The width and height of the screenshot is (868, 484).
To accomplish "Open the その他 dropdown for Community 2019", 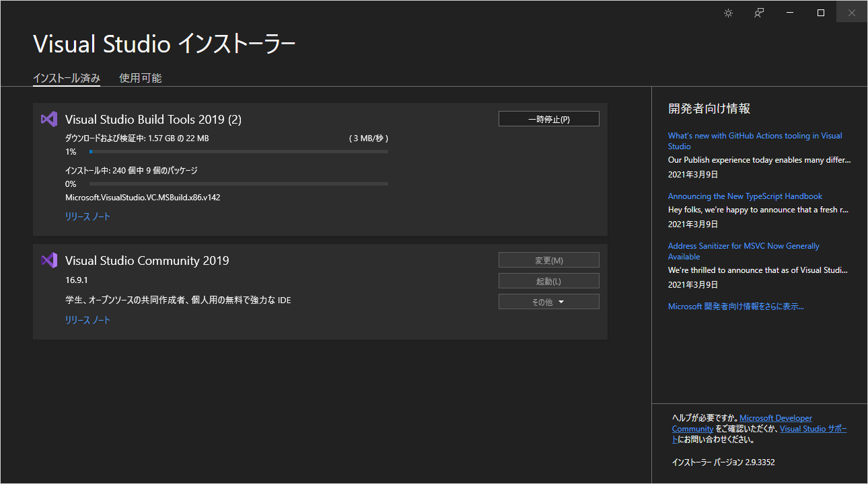I will (x=549, y=302).
